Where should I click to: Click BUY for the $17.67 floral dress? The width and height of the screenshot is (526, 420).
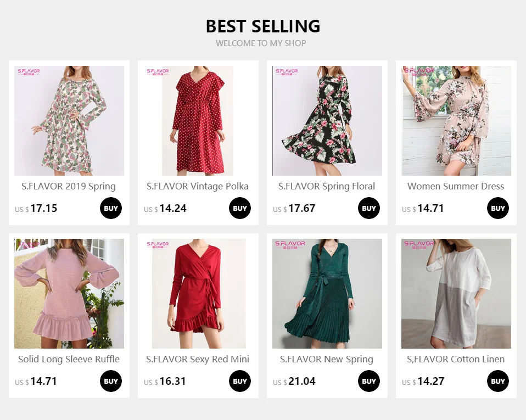click(x=369, y=208)
